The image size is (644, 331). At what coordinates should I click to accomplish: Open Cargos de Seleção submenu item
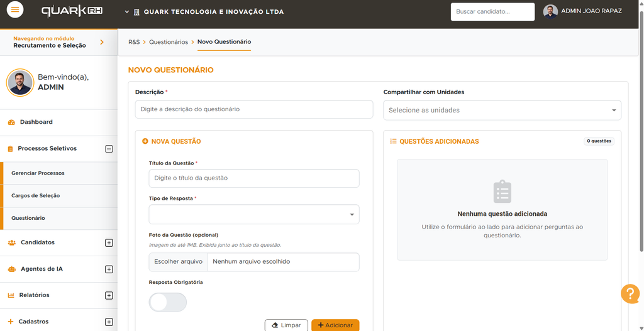60,195
